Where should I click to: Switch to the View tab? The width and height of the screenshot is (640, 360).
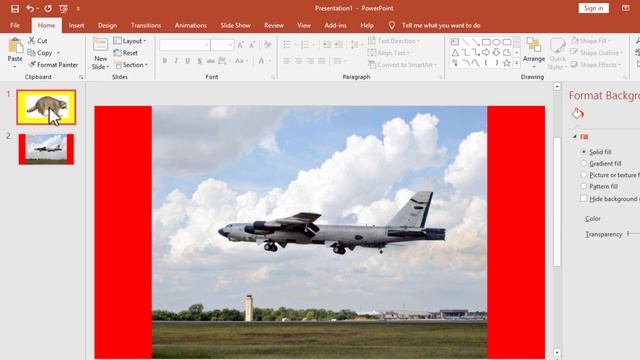tap(304, 25)
